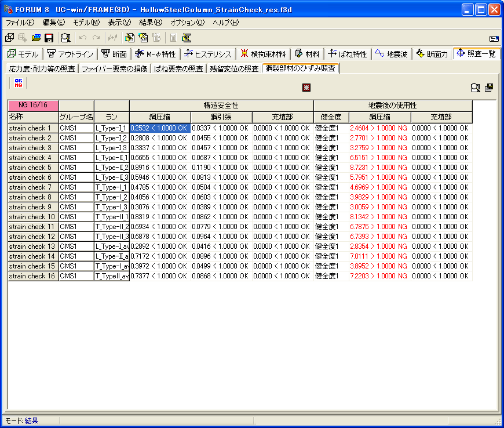This screenshot has height=428, width=504.
Task: Open the 結果(R) menu
Action: tap(151, 23)
